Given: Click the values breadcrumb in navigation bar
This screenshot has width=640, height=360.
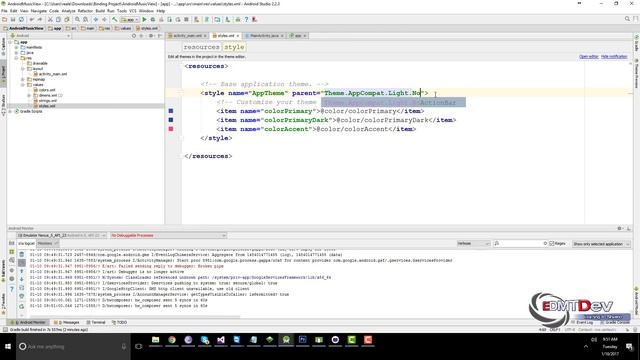Looking at the screenshot, I should [124, 28].
